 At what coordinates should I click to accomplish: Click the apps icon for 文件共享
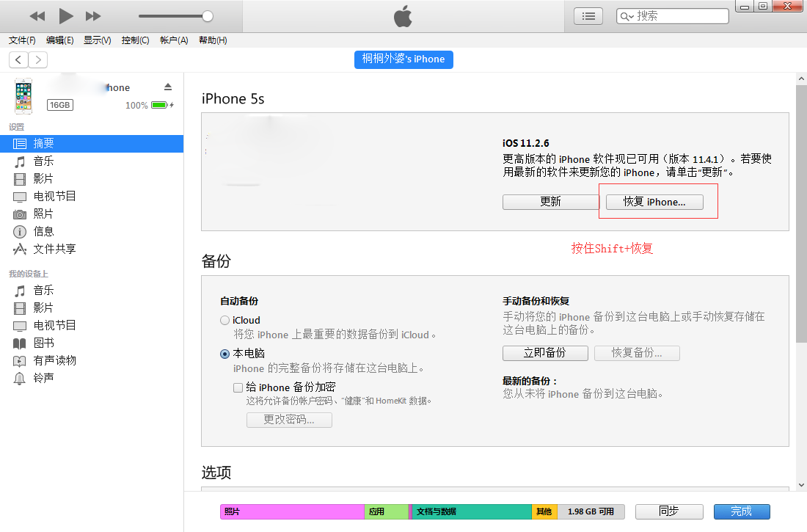coord(20,249)
